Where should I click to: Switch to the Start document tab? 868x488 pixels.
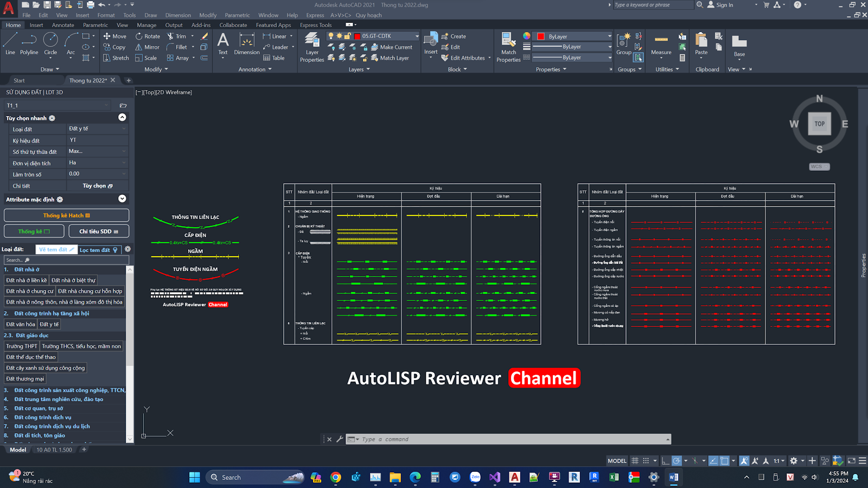pos(19,80)
